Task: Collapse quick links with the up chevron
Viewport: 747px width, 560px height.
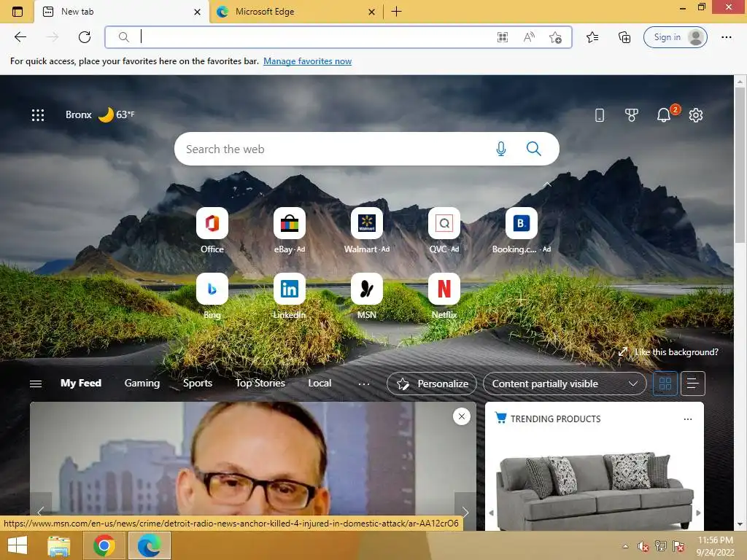Action: (x=547, y=184)
